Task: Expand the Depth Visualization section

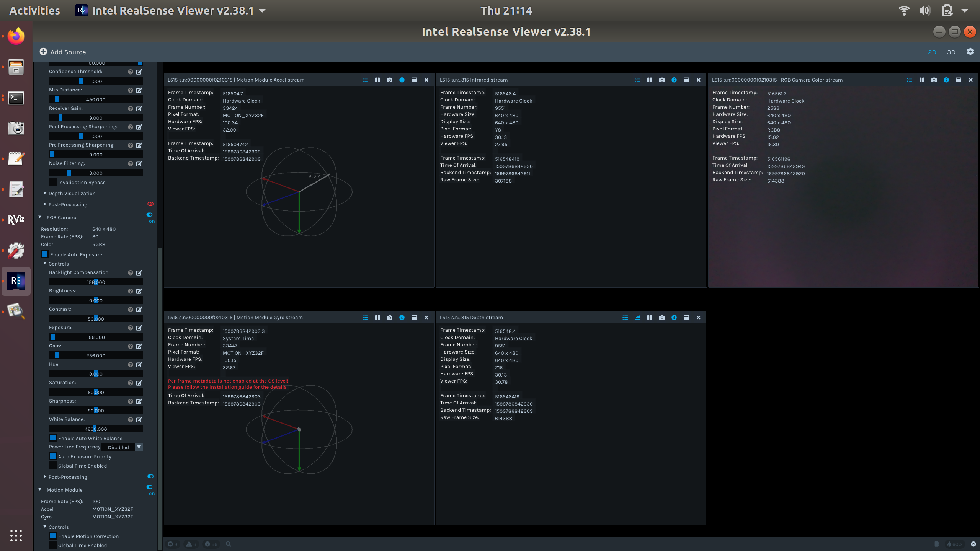Action: click(x=45, y=193)
